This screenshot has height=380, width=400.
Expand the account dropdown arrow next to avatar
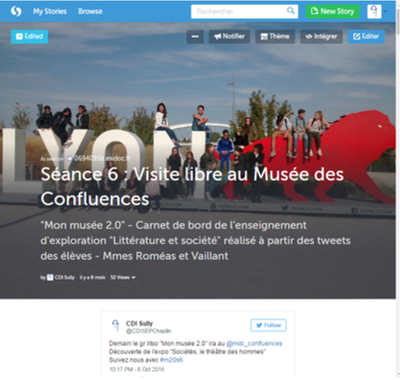385,11
